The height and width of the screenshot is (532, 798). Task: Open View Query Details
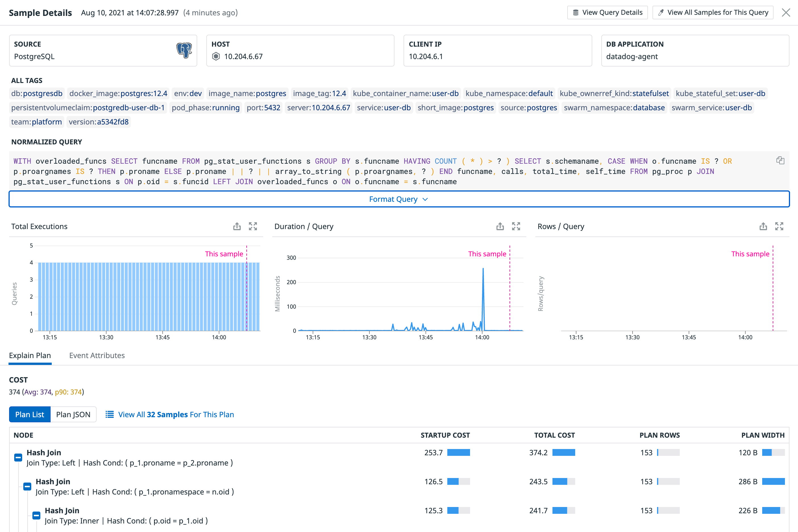607,13
